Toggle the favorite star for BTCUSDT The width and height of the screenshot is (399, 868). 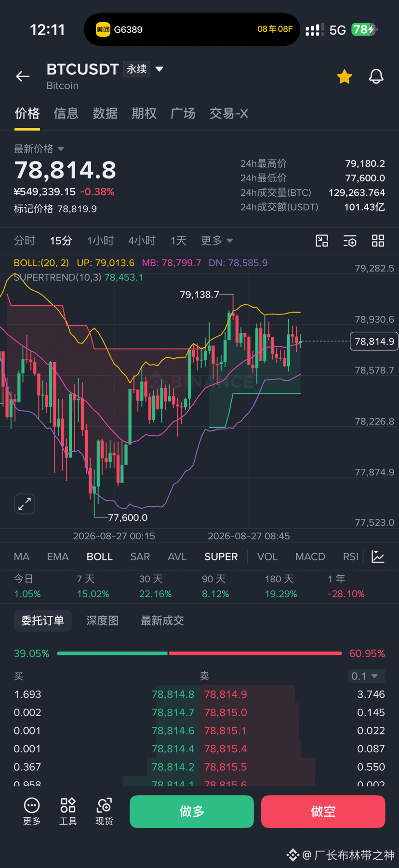point(345,76)
